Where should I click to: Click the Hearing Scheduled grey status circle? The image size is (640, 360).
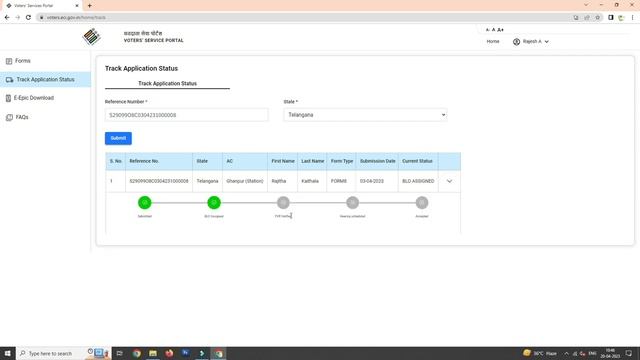(353, 202)
